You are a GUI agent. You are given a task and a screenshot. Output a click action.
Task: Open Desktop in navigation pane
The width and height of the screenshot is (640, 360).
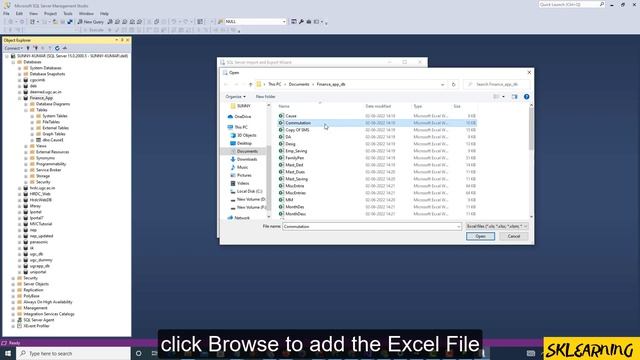coord(244,143)
